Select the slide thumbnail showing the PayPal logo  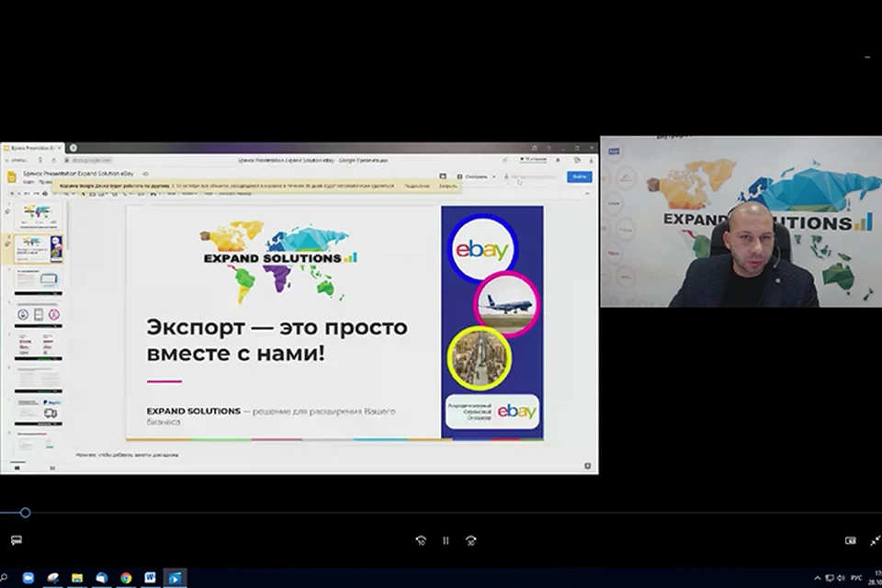39,412
